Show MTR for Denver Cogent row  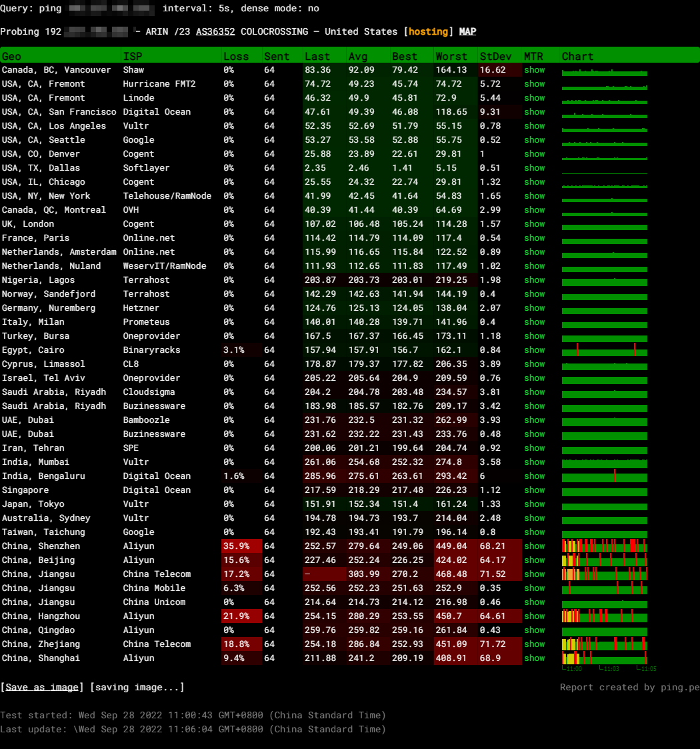(x=534, y=154)
